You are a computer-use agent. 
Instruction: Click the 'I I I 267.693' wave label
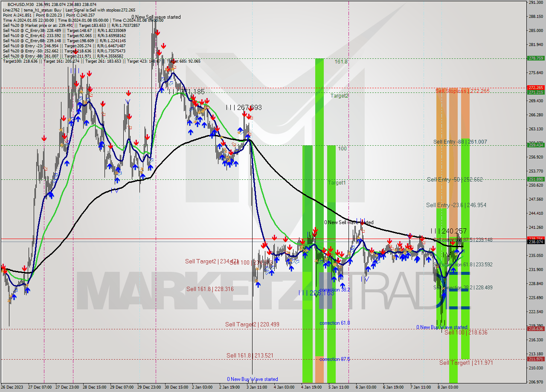pyautogui.click(x=244, y=108)
